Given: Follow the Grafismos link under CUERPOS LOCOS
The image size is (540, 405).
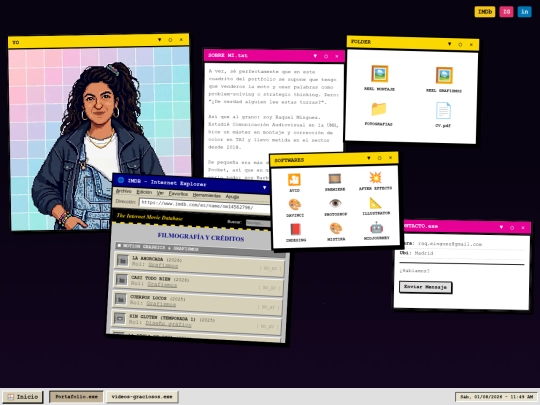Looking at the screenshot, I should point(161,304).
